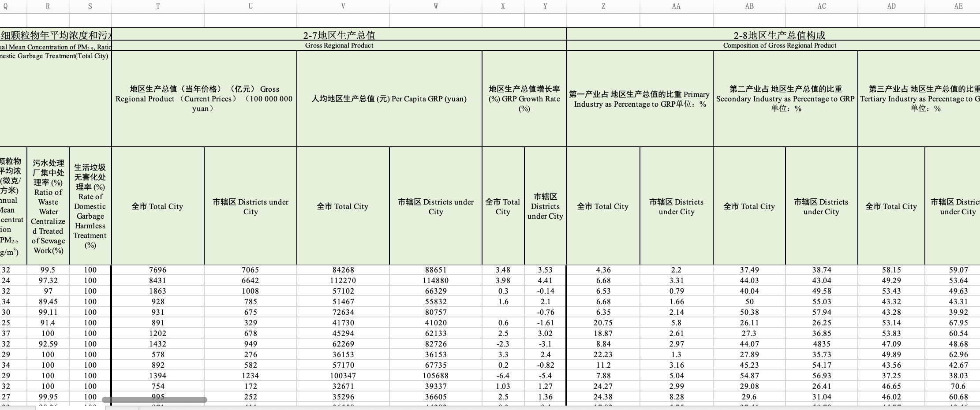Click the Secondary Industry percentage header cell
This screenshot has width=980, height=410.
coord(785,99)
